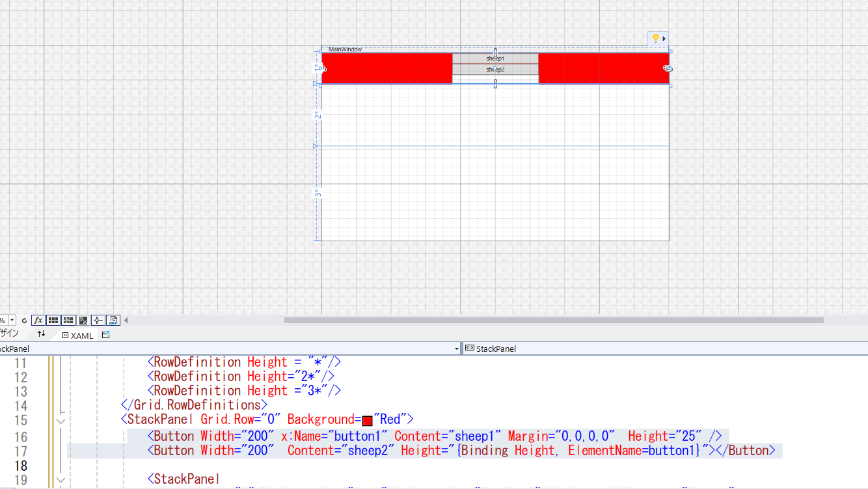Screen dimensions: 868x489
Task: Open the left StackPanel element dropdown
Action: (x=456, y=349)
